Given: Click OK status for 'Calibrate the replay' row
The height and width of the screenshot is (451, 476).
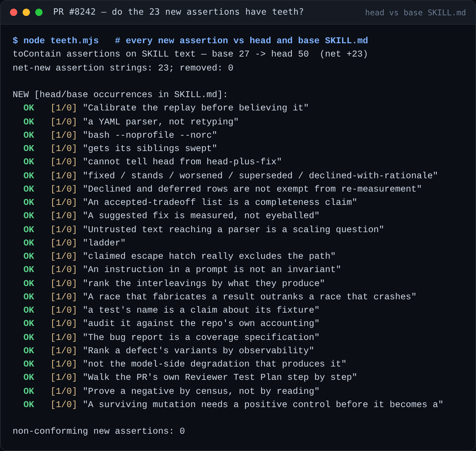Looking at the screenshot, I should tap(29, 108).
